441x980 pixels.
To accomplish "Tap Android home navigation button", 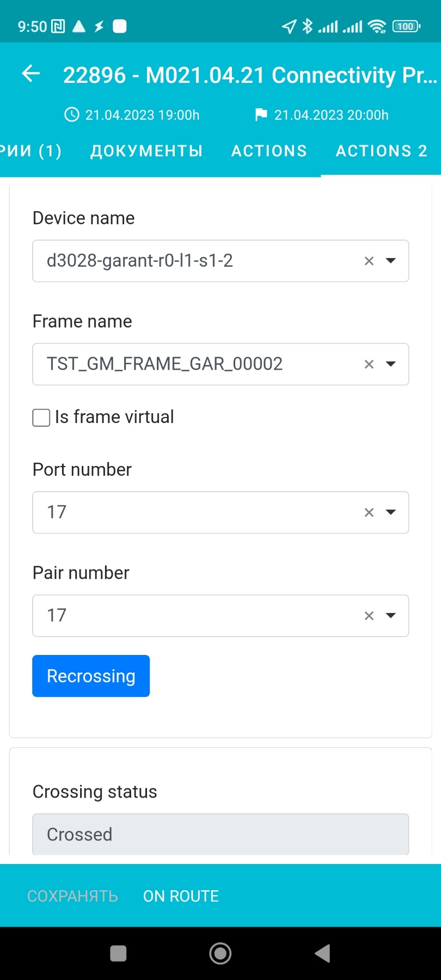I will click(x=220, y=953).
